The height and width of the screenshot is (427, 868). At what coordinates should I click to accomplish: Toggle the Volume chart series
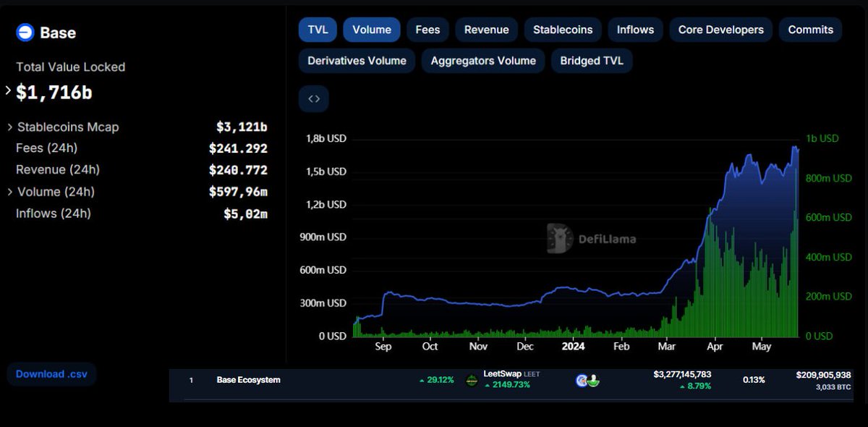372,30
